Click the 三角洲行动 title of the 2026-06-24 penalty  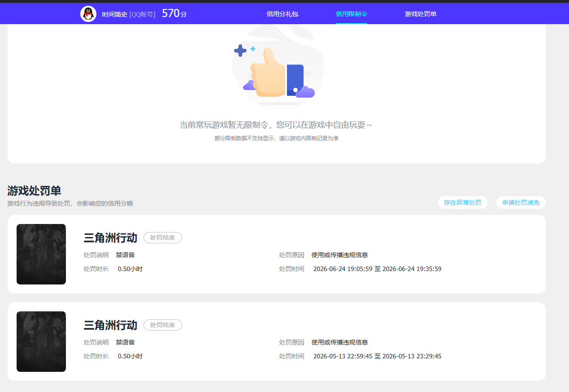click(110, 238)
